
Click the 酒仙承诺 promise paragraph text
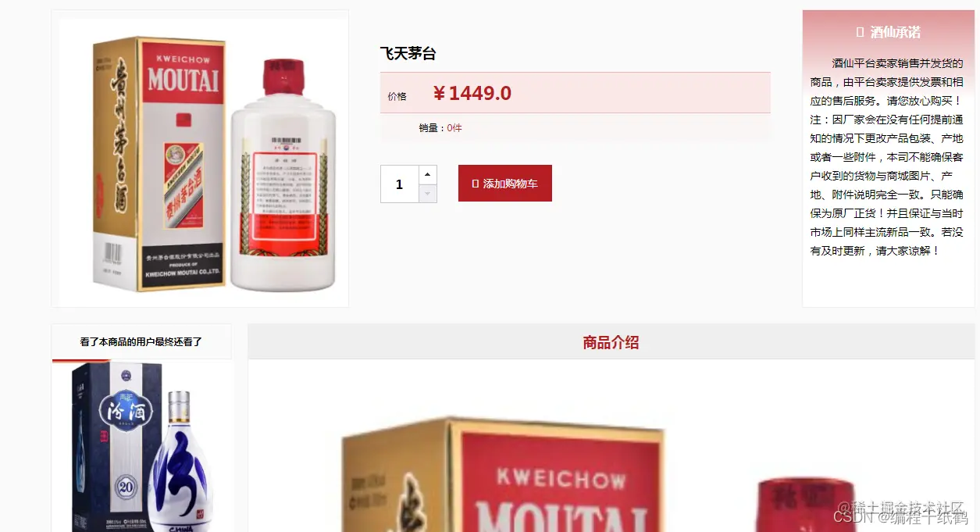tap(887, 157)
